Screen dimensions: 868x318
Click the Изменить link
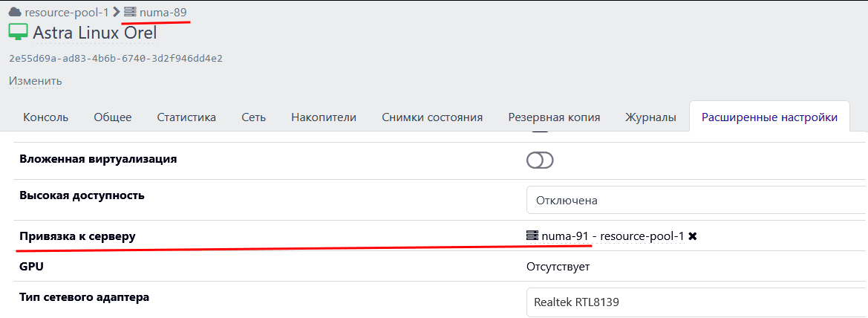pos(36,81)
